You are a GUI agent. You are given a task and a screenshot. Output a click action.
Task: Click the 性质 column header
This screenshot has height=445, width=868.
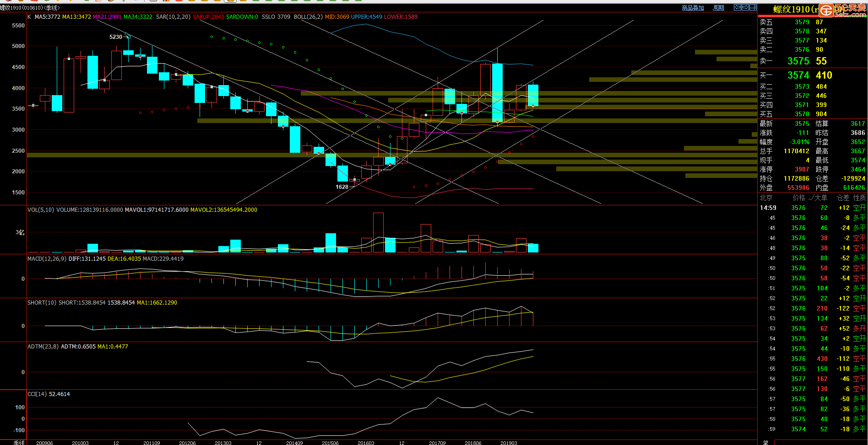tap(859, 198)
